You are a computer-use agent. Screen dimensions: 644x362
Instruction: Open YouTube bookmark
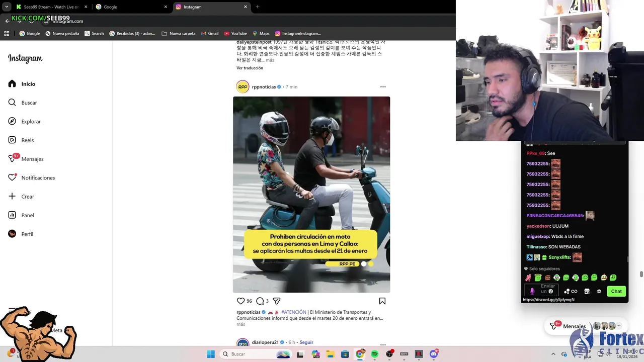(x=235, y=34)
